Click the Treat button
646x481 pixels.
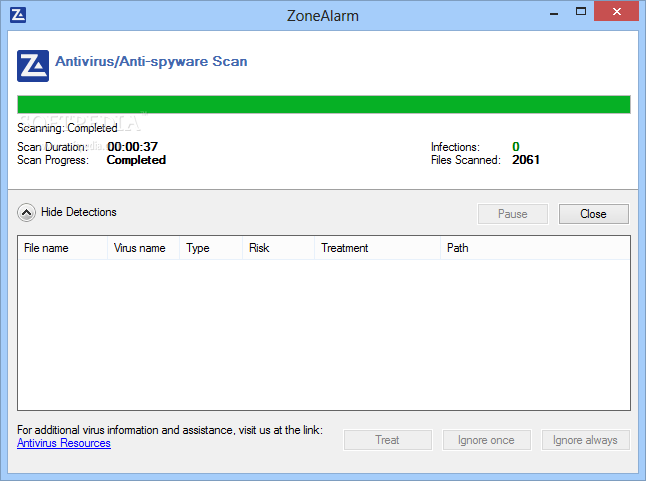[387, 440]
